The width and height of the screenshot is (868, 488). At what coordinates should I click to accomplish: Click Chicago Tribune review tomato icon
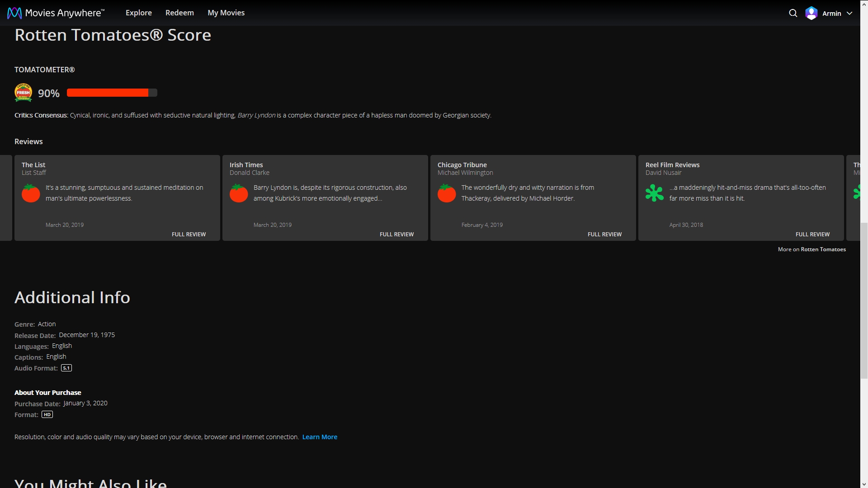point(447,193)
